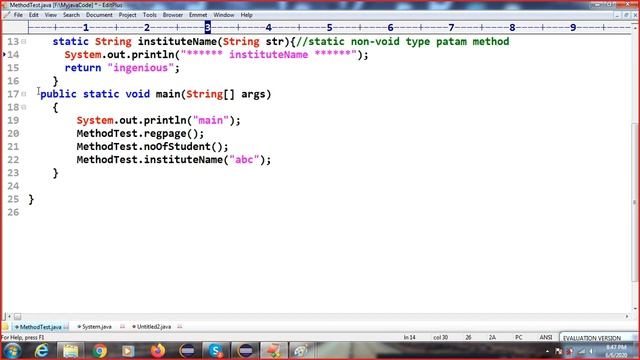Click the green comment text on line 13

pyautogui.click(x=402, y=42)
